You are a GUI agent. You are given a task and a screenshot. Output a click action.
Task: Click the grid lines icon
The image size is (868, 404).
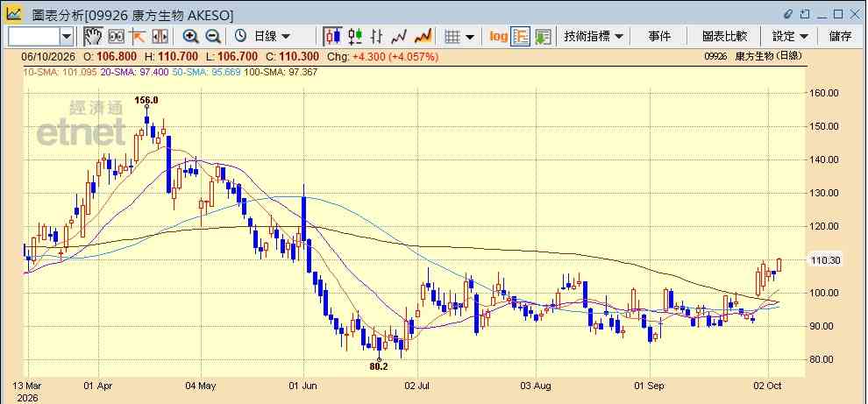click(452, 37)
